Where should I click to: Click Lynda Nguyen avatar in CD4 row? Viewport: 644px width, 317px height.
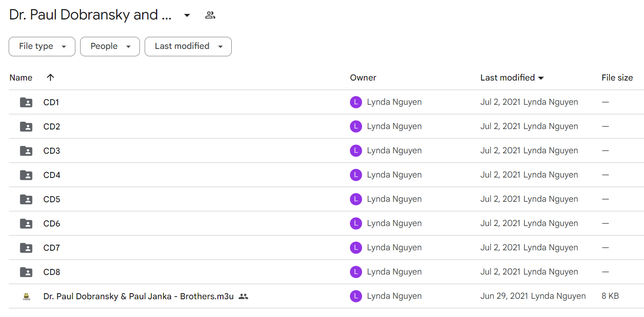[x=356, y=175]
